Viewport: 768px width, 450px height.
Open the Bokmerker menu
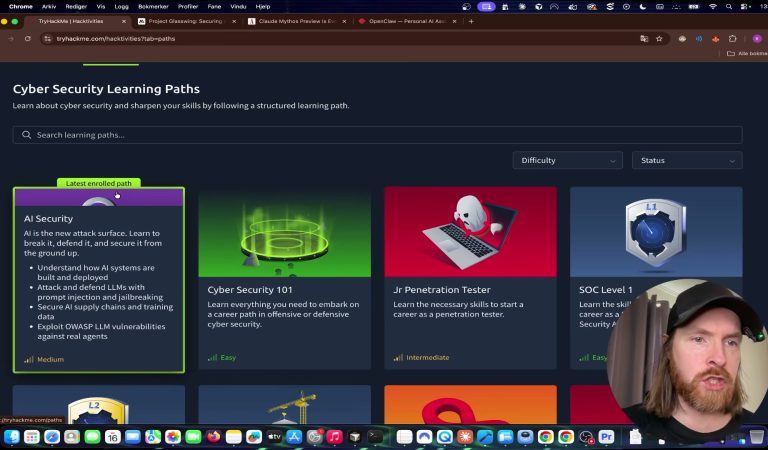click(x=153, y=6)
